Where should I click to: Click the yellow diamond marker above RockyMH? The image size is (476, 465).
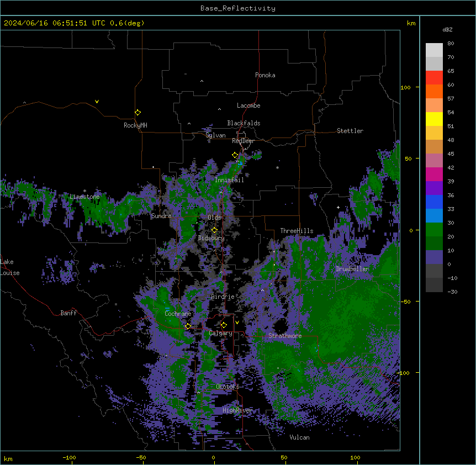[x=138, y=113]
